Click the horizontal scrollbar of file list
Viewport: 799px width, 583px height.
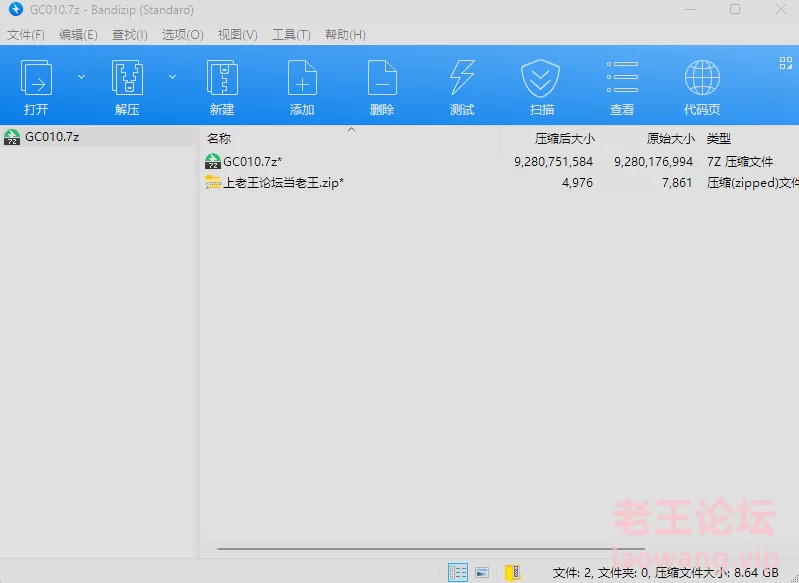[431, 549]
